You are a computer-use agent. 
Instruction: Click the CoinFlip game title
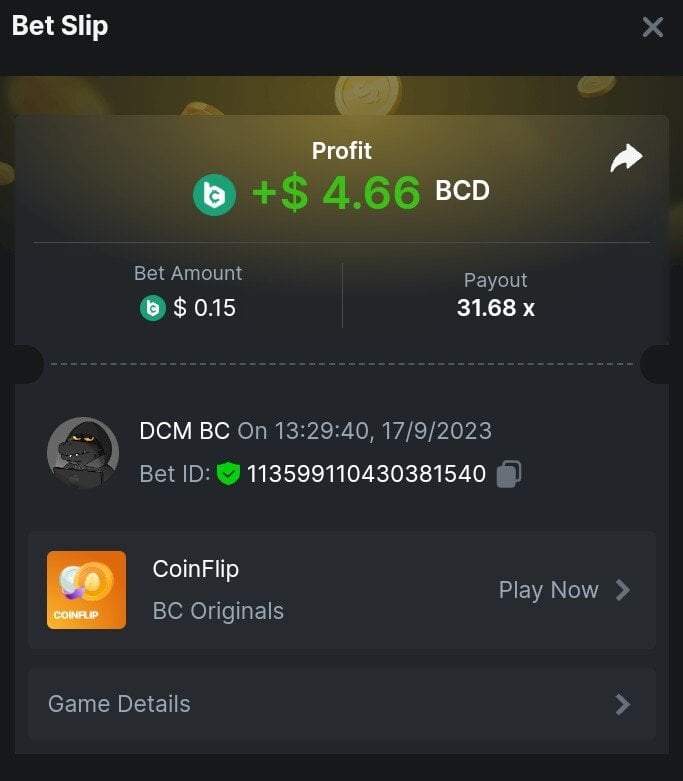196,569
